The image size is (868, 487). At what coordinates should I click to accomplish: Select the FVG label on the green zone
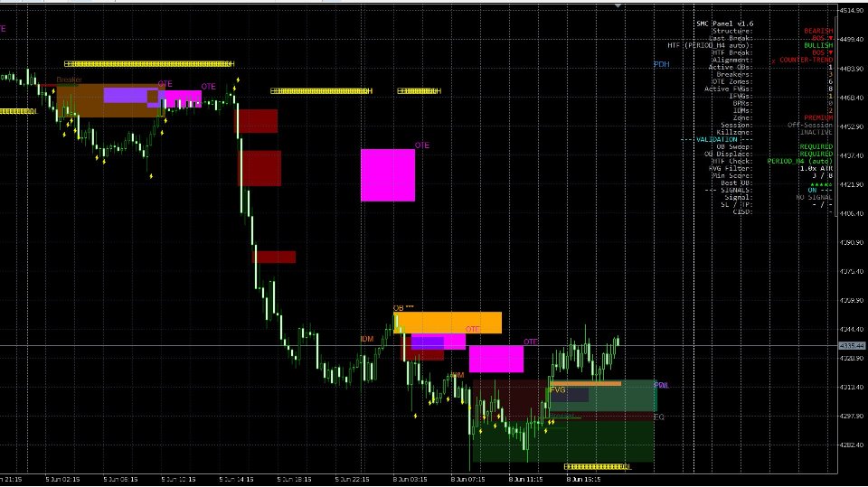click(x=558, y=389)
